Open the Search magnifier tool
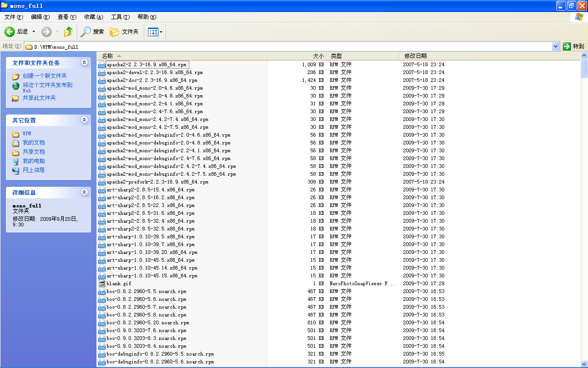 pos(86,32)
